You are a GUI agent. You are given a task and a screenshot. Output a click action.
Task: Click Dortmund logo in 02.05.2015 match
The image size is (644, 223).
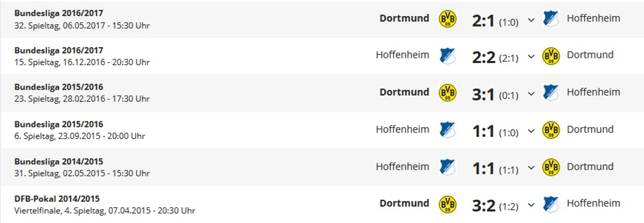click(x=551, y=167)
